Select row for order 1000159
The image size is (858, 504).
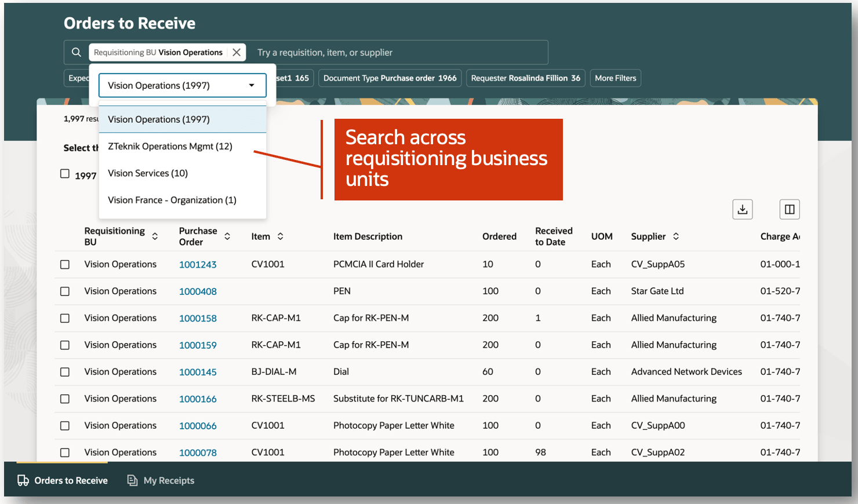[x=65, y=345]
